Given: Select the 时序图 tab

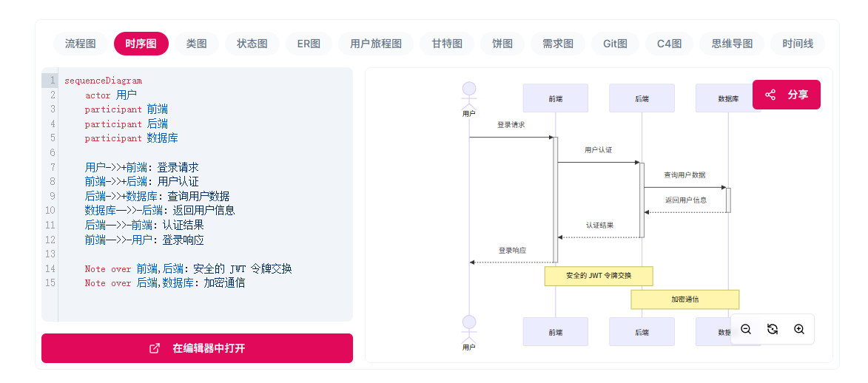Looking at the screenshot, I should pyautogui.click(x=141, y=44).
